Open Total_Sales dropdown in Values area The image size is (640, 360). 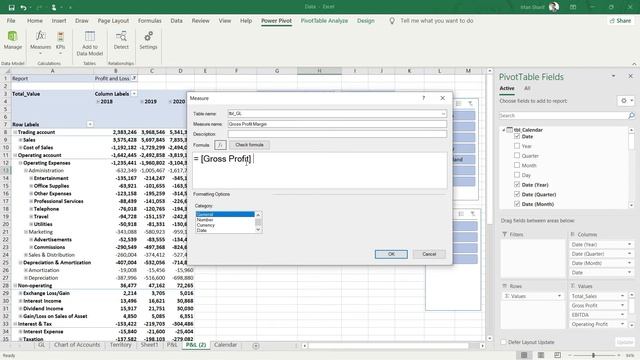[622, 296]
